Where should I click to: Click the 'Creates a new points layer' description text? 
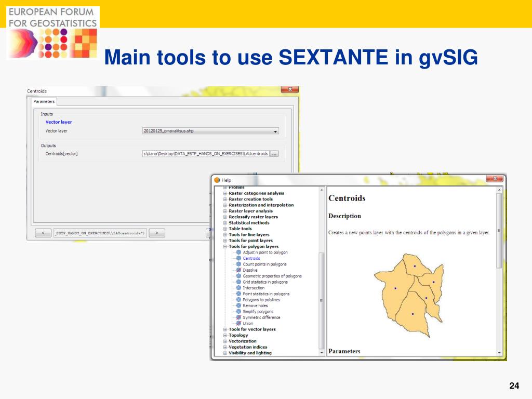pos(409,232)
